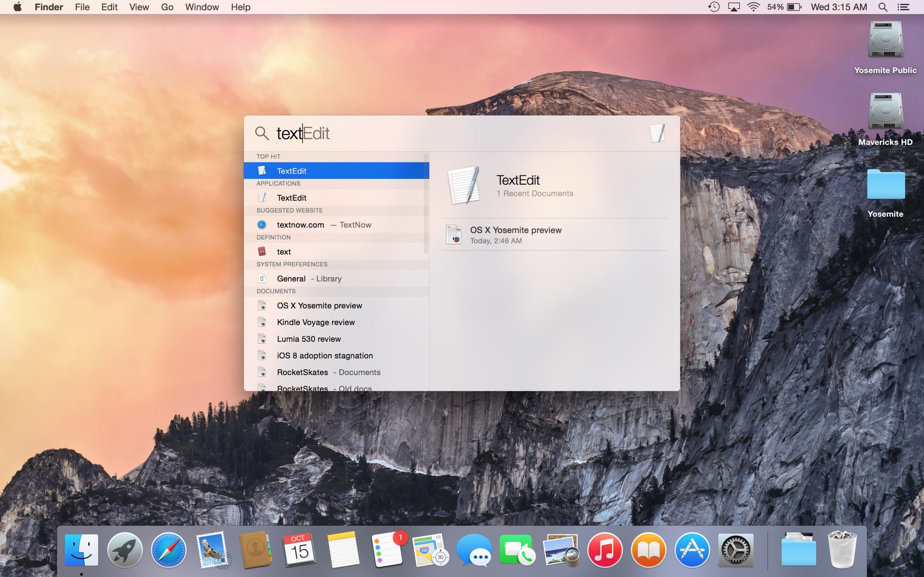The image size is (924, 577).
Task: Check the Wi-Fi menu bar icon
Action: pos(753,7)
